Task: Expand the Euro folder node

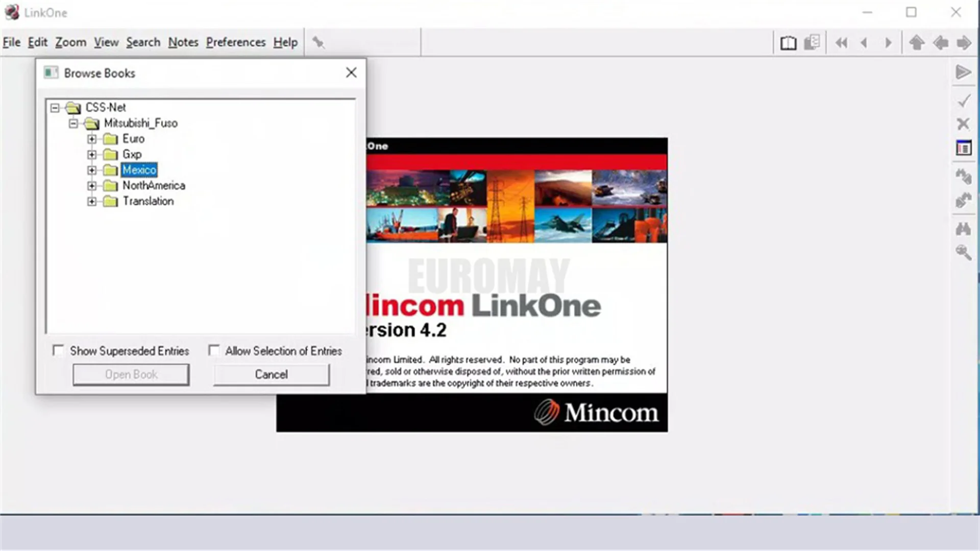Action: [x=92, y=139]
